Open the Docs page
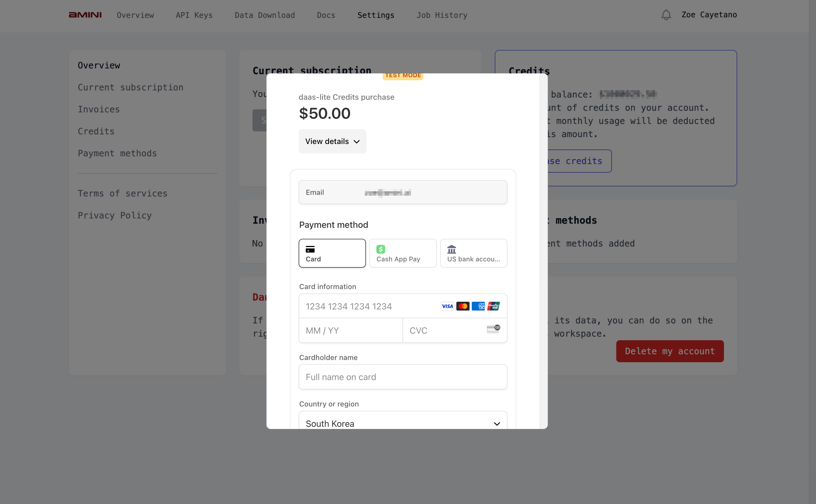This screenshot has height=504, width=816. [x=326, y=15]
